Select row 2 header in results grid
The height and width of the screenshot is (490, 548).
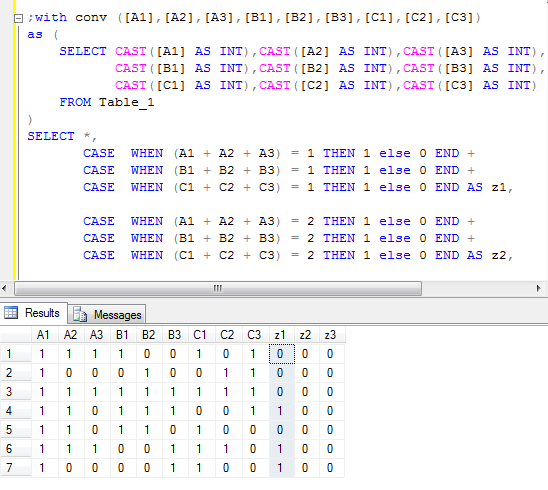point(15,373)
